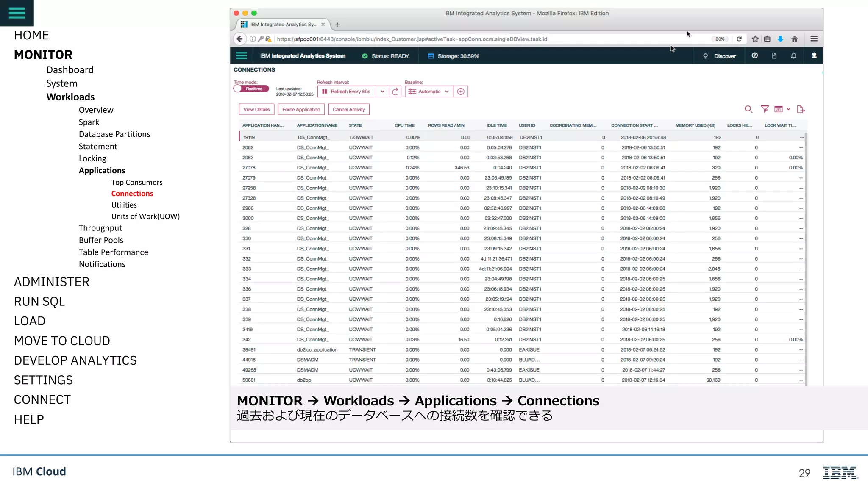Expand the column view options chevron
The height and width of the screenshot is (488, 868).
coord(788,109)
